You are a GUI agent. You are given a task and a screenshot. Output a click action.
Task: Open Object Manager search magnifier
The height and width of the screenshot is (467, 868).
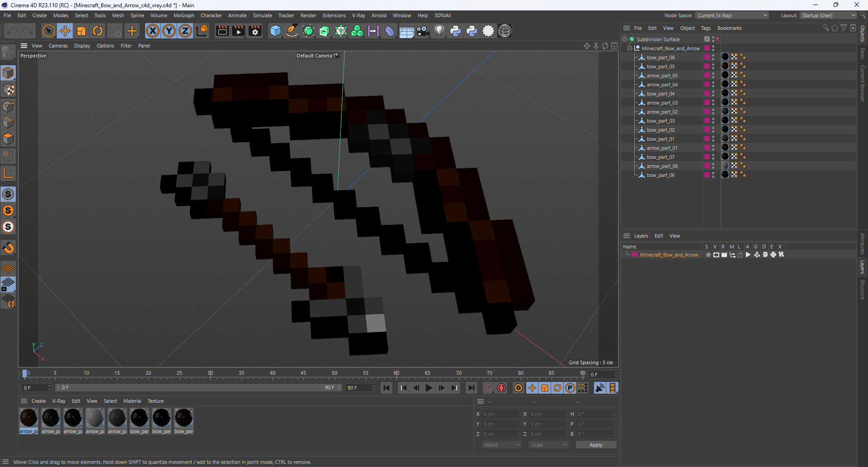click(x=826, y=28)
